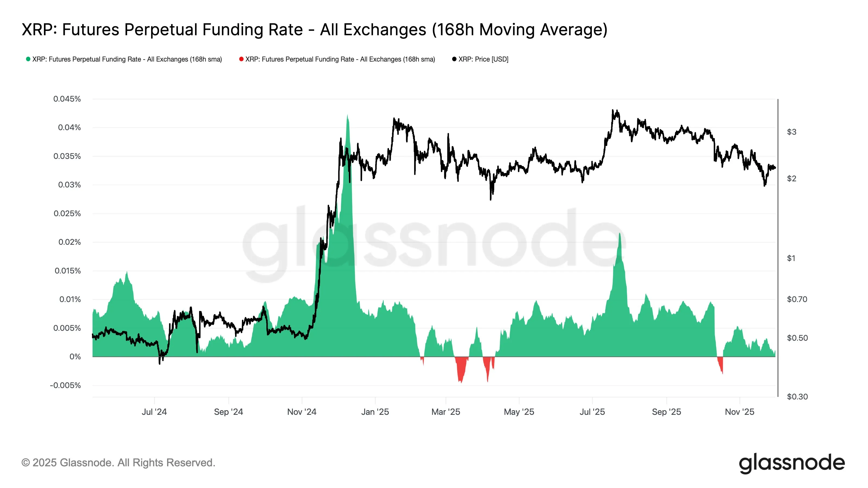
Task: Click the Sep '25 x-axis label
Action: coord(666,412)
